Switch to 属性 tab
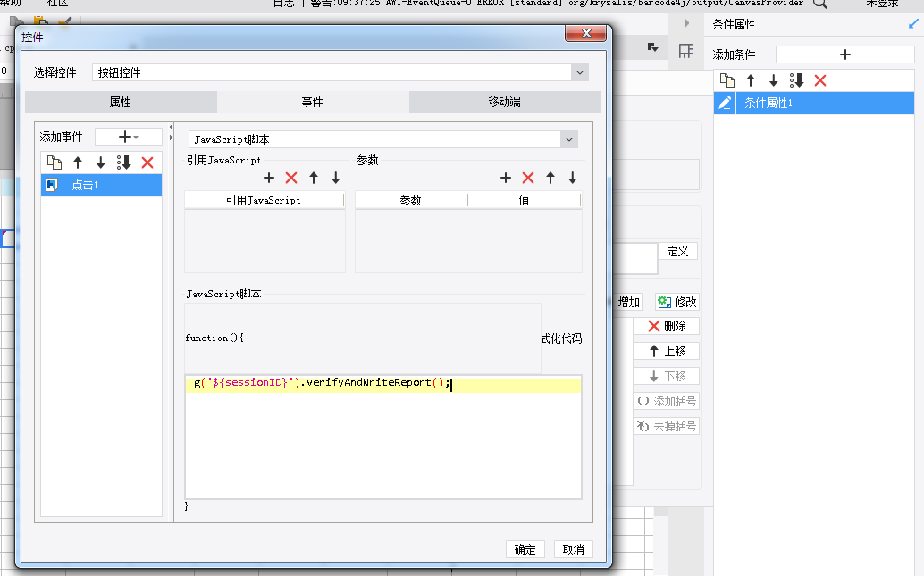Image resolution: width=924 pixels, height=576 pixels. [x=121, y=102]
